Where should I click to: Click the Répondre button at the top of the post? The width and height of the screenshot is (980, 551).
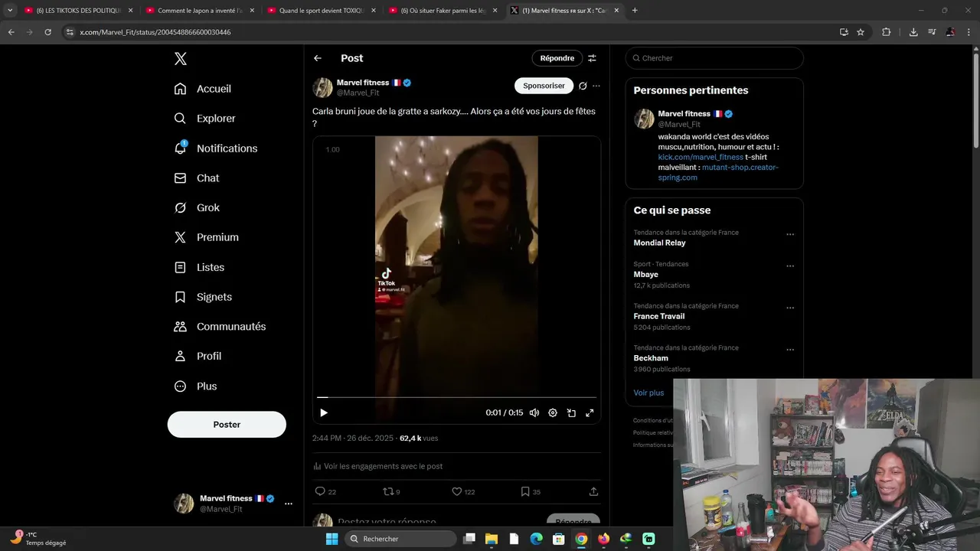pyautogui.click(x=557, y=58)
